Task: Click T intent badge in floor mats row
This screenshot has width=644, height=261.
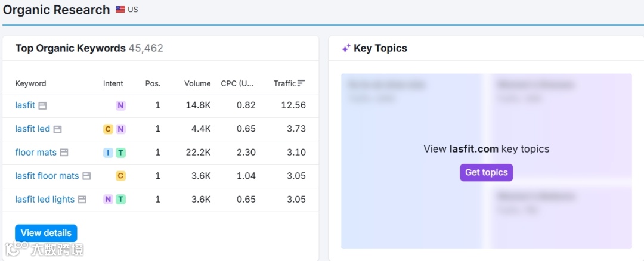Action: (120, 153)
